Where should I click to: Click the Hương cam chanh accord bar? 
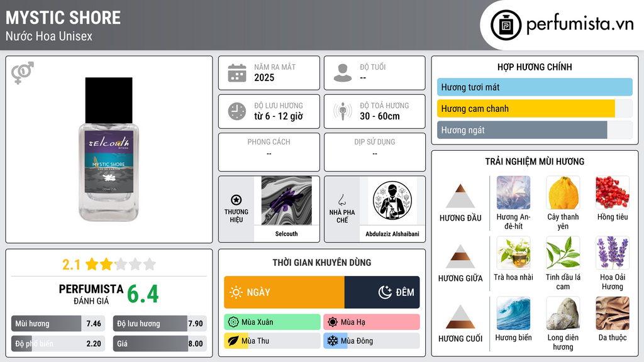pos(535,109)
